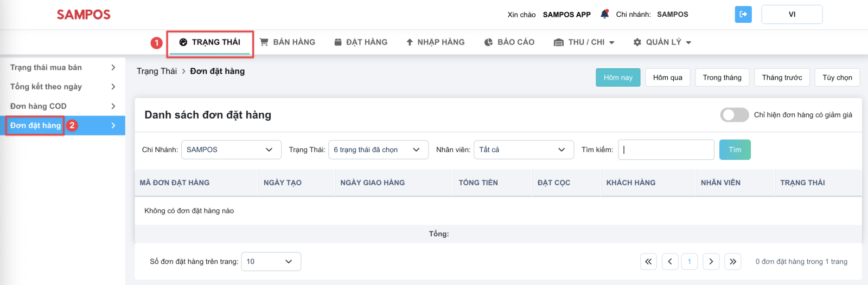This screenshot has height=285, width=868.
Task: Expand THU / CHI menu
Action: pyautogui.click(x=584, y=42)
